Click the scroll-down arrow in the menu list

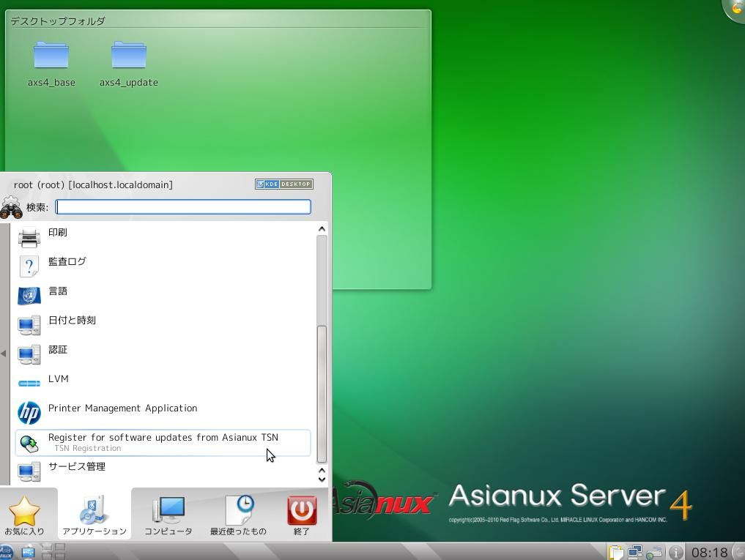click(321, 478)
